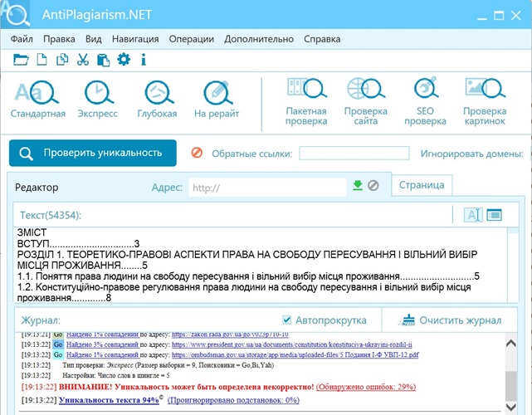Open SEO проверка tool

425,102
